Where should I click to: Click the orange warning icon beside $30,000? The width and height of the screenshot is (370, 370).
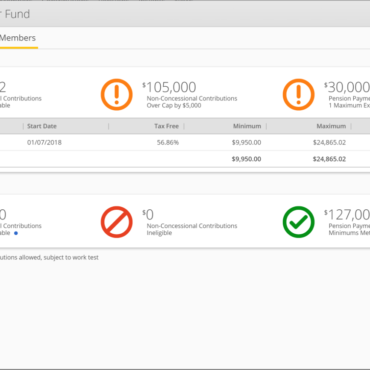point(299,95)
